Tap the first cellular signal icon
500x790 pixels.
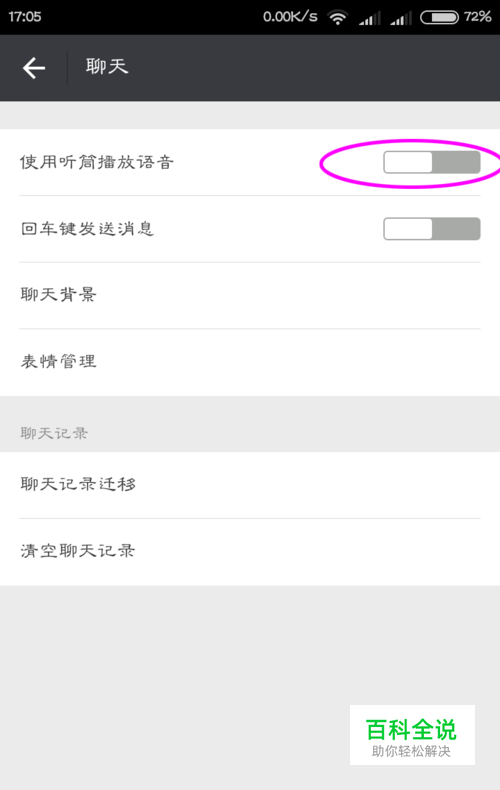tap(369, 18)
